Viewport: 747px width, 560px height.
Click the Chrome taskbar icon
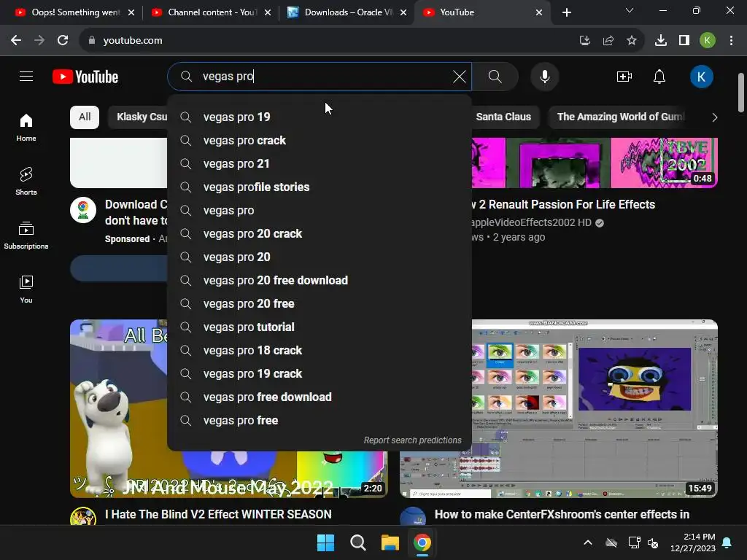click(422, 542)
